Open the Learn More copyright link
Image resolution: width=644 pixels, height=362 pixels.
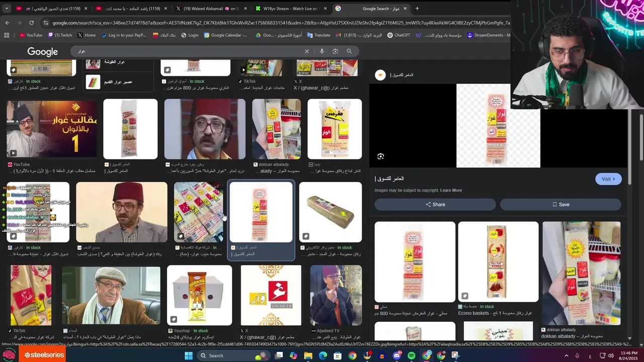(x=451, y=191)
